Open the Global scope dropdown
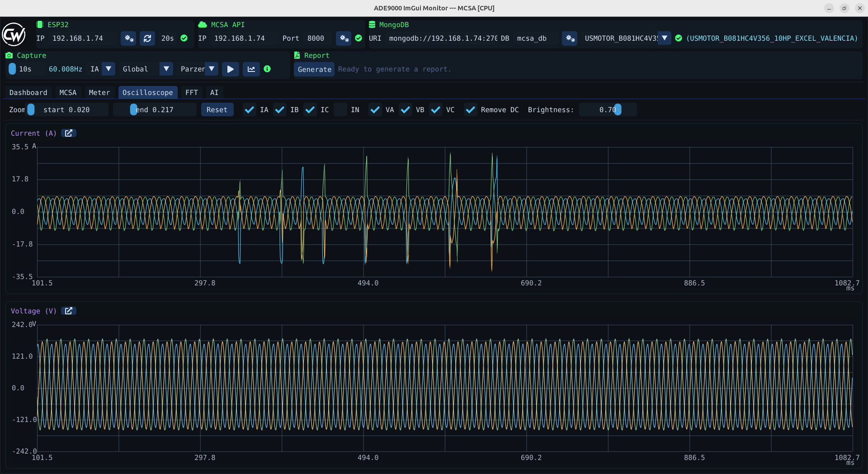Screen dimensions: 868x474 (x=166, y=69)
